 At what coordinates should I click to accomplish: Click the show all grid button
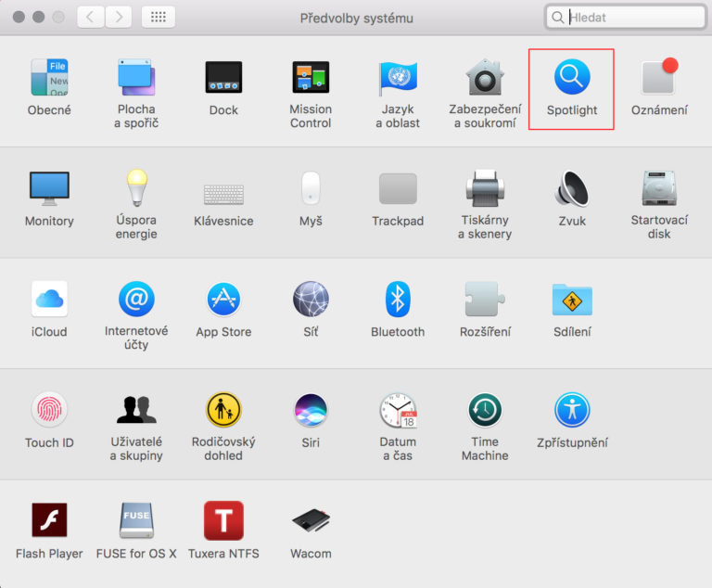click(x=159, y=18)
